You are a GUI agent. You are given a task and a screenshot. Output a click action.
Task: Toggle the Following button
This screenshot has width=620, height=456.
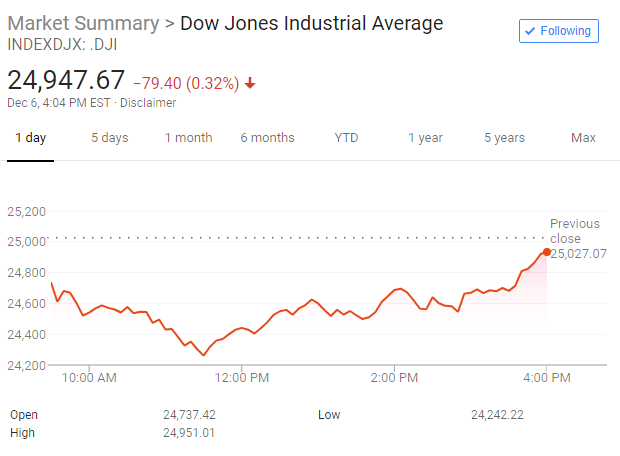click(x=559, y=31)
